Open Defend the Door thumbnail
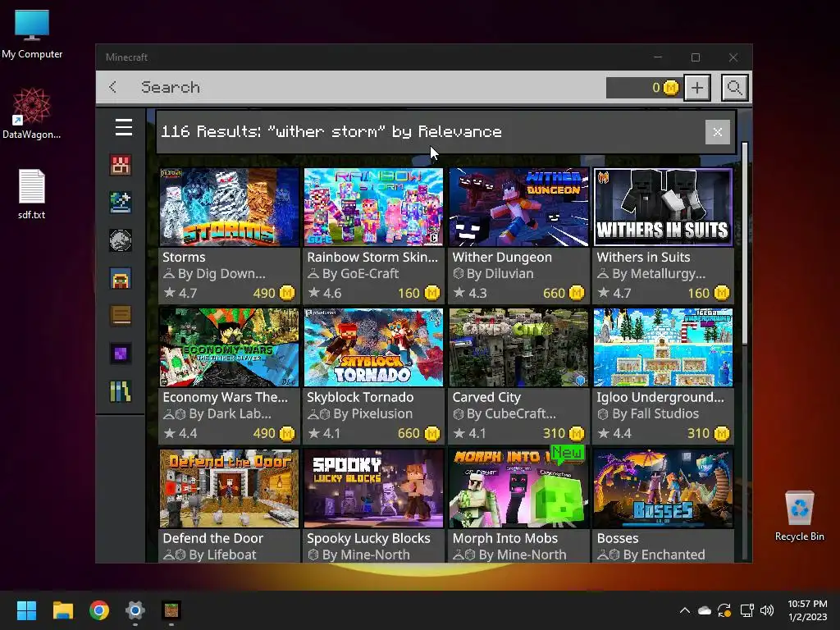The width and height of the screenshot is (840, 630). (x=230, y=489)
